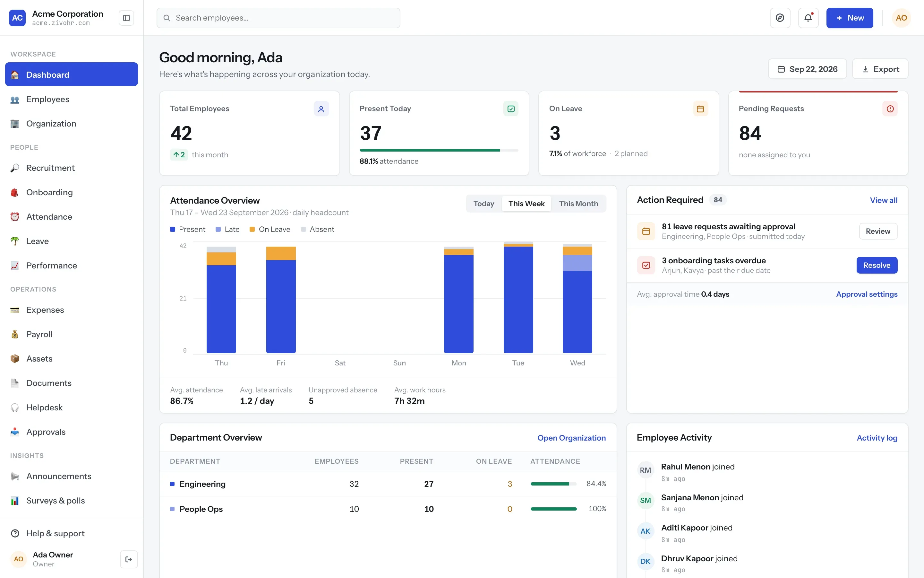Toggle the Late legend series

tap(227, 229)
